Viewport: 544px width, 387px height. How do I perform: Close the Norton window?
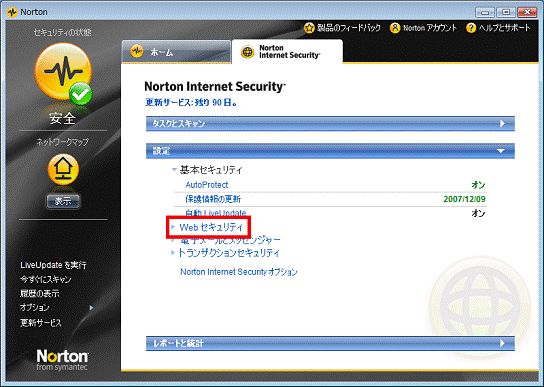(527, 12)
